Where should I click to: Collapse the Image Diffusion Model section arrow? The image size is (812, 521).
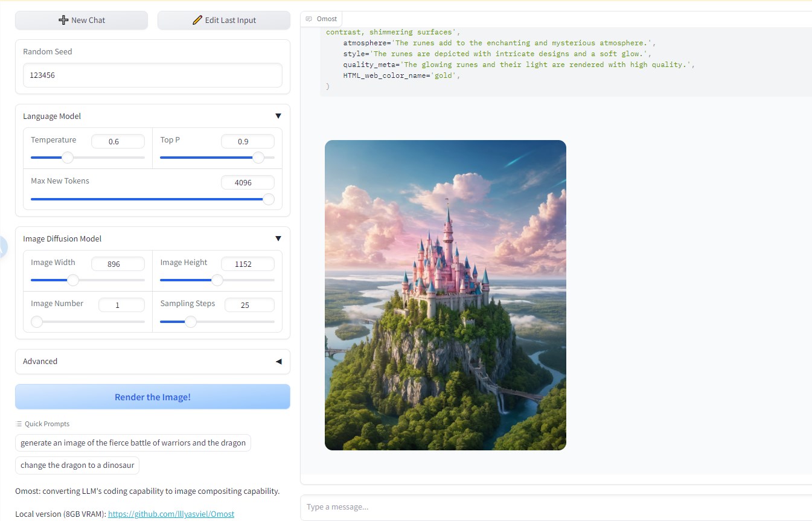[x=278, y=238]
